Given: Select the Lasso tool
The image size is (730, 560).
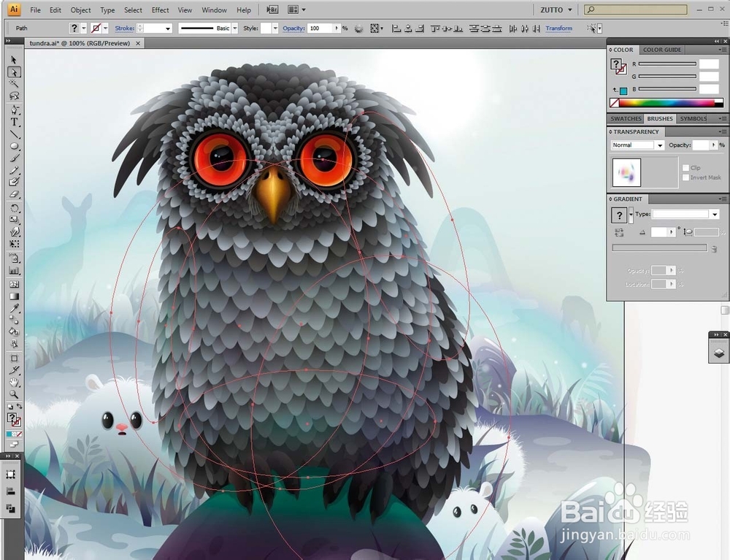Looking at the screenshot, I should click(14, 96).
